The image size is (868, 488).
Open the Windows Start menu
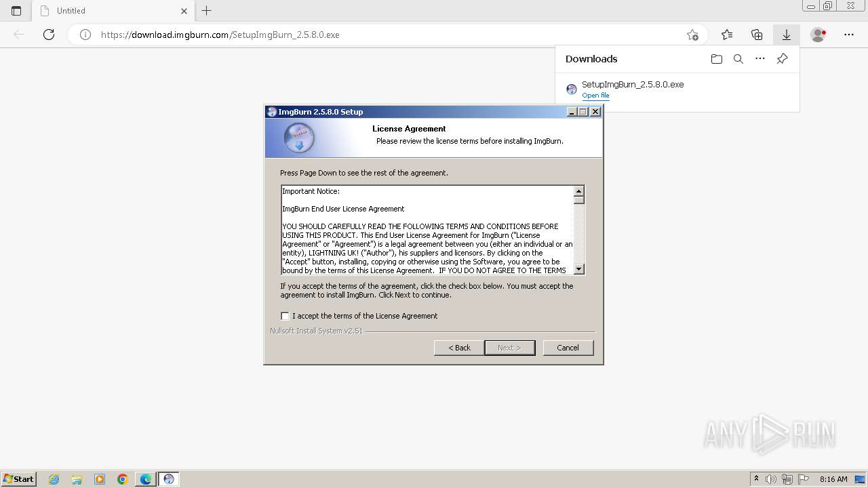tap(19, 479)
